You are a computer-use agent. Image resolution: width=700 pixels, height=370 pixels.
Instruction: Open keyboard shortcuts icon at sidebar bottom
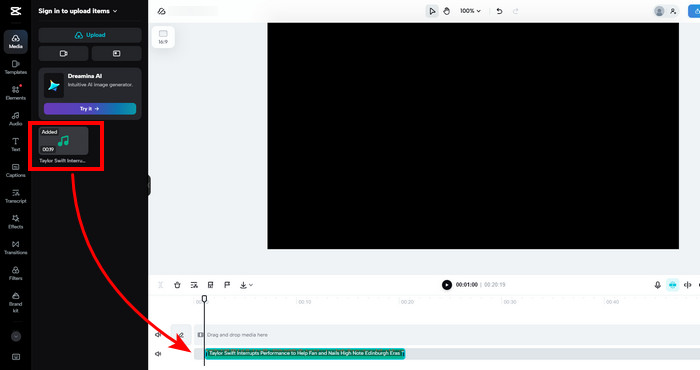pyautogui.click(x=16, y=357)
